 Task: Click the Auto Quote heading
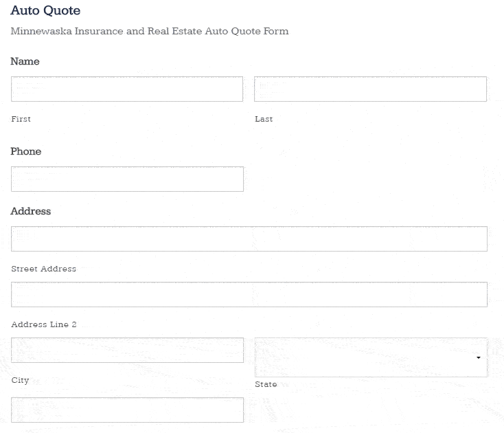click(45, 10)
